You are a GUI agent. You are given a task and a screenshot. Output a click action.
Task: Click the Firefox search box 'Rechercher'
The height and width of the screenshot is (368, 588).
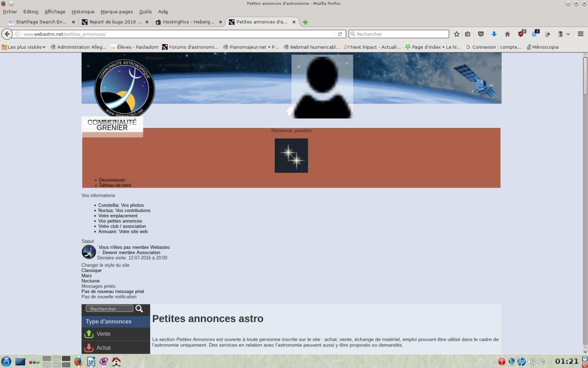tap(399, 34)
